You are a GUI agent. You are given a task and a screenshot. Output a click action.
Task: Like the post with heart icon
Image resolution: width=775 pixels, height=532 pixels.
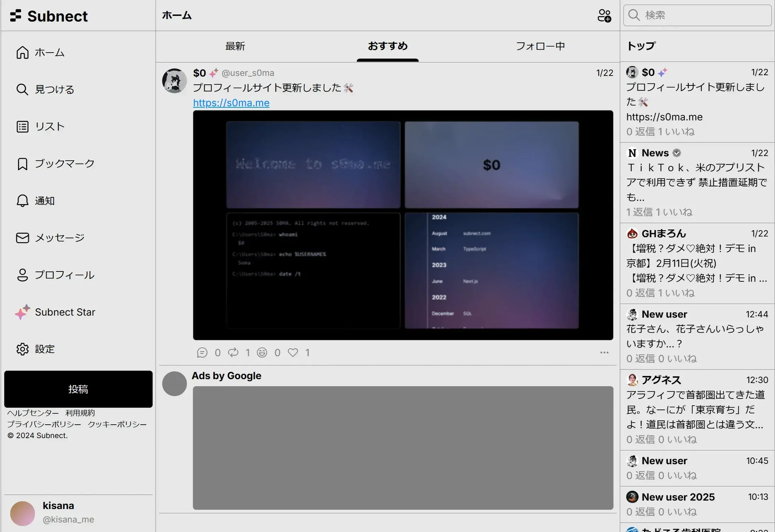point(293,352)
